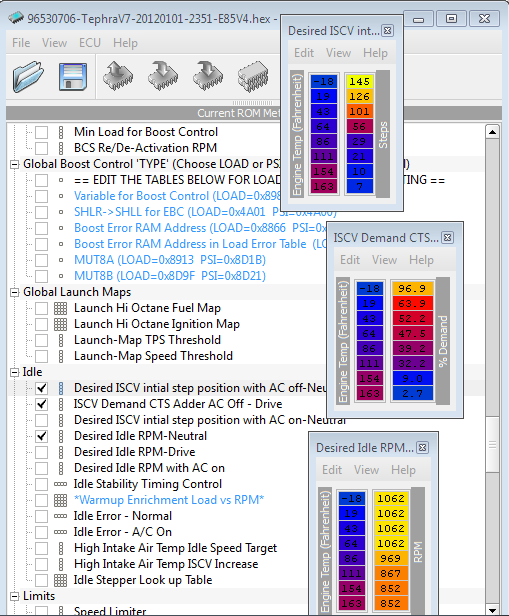Uncheck the Desired Idle RPM-Neutral checkbox
Image resolution: width=509 pixels, height=616 pixels.
(x=42, y=436)
